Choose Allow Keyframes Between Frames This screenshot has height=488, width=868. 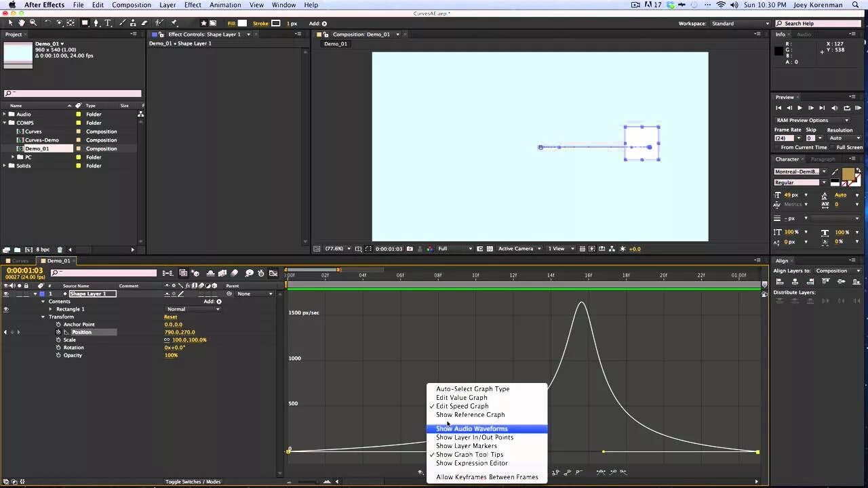click(x=487, y=477)
